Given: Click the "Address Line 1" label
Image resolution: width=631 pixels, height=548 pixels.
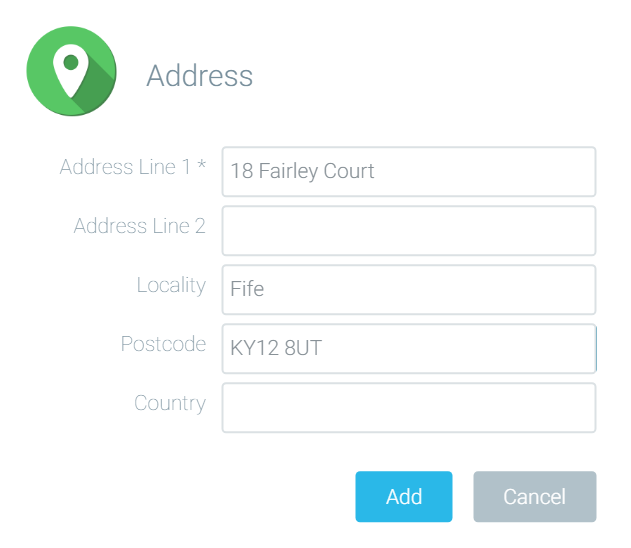Looking at the screenshot, I should coord(125,167).
